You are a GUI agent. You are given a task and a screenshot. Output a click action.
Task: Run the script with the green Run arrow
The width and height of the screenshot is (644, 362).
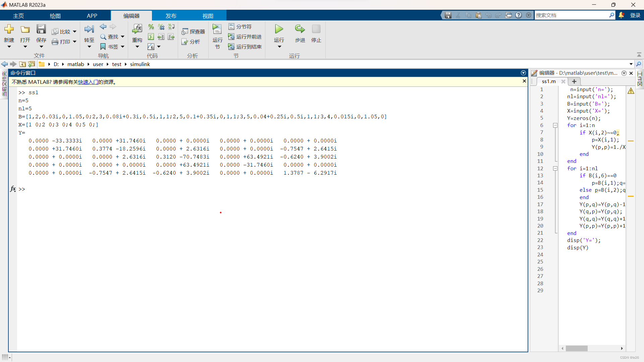pos(279,29)
